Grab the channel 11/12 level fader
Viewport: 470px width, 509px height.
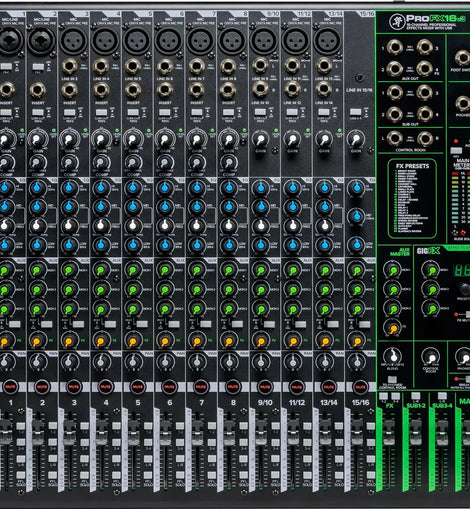click(293, 432)
